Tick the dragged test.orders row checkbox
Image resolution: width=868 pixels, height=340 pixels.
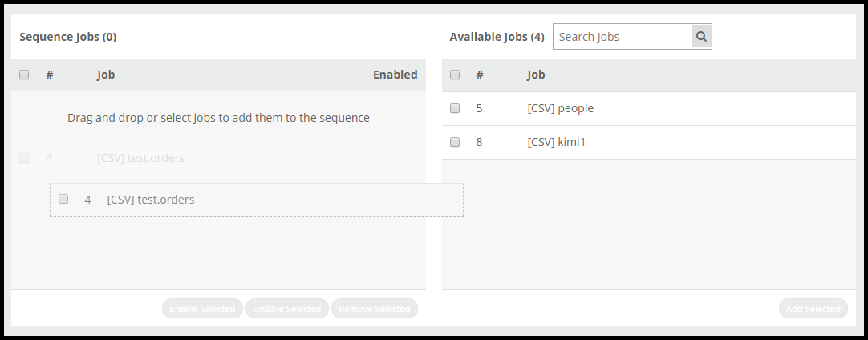63,199
